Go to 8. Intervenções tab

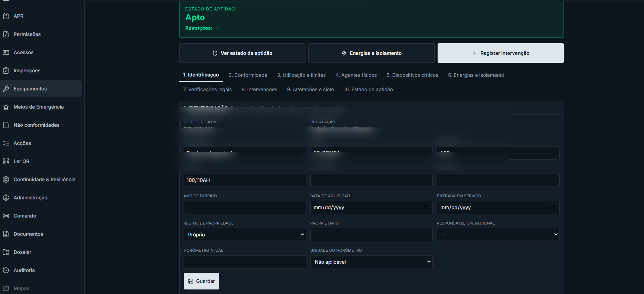259,89
